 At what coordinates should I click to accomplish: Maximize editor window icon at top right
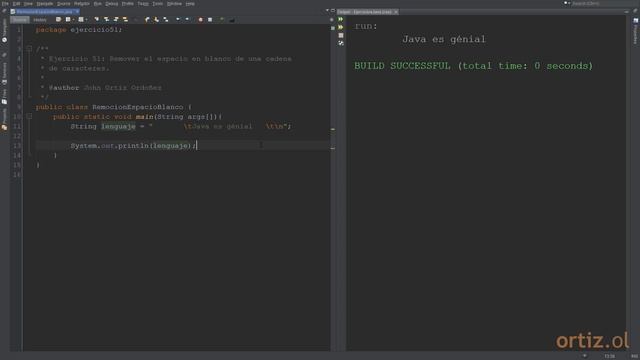click(x=333, y=11)
